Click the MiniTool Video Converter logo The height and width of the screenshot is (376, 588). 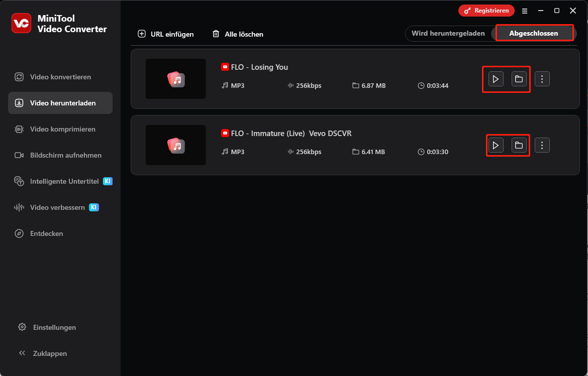pyautogui.click(x=22, y=23)
